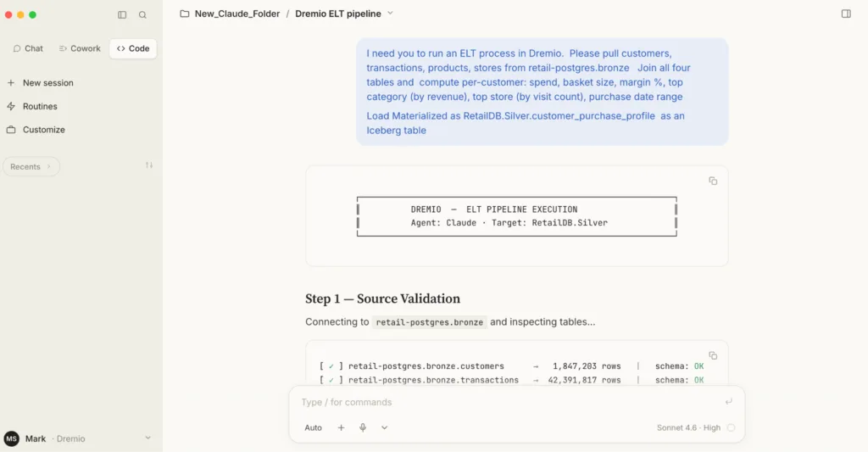868x452 pixels.
Task: Open search with the magnifier icon
Action: click(x=142, y=15)
